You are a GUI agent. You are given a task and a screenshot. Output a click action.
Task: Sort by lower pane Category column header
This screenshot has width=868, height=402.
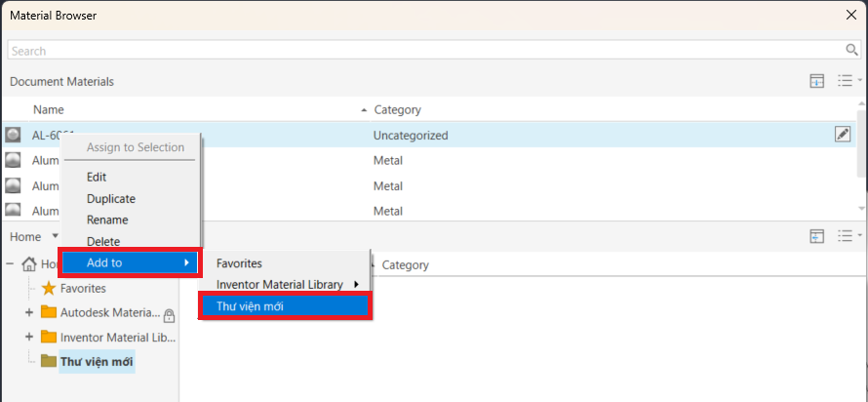tap(405, 265)
